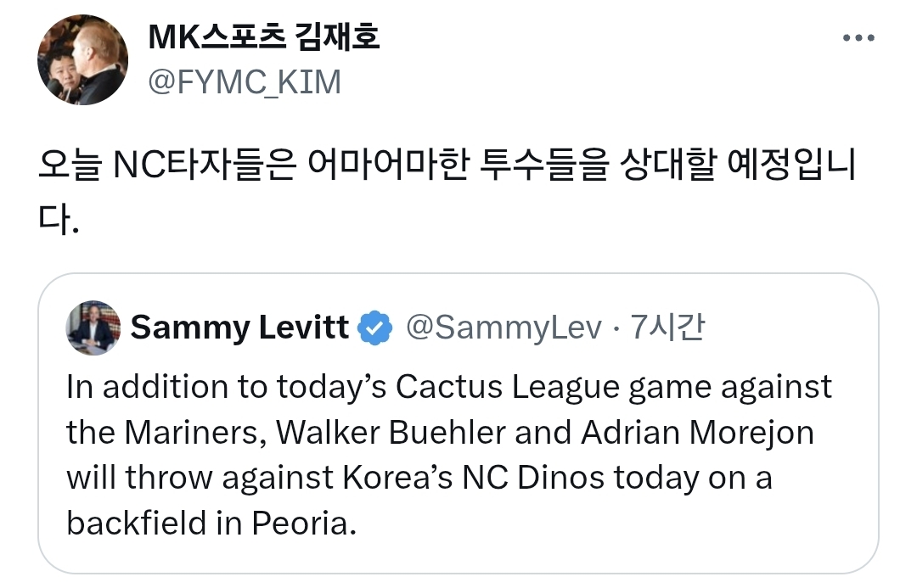
Task: Open Sammy Levitt's display name in quote
Action: [x=239, y=328]
